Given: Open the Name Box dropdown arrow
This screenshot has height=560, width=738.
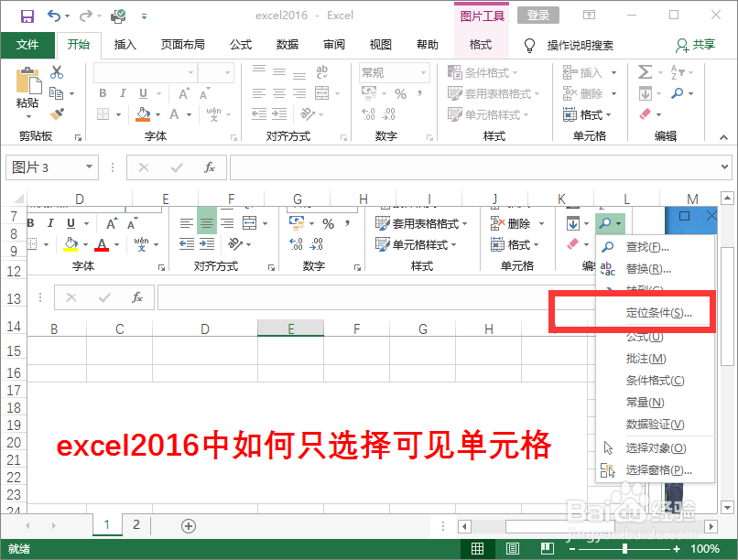Looking at the screenshot, I should (x=89, y=167).
